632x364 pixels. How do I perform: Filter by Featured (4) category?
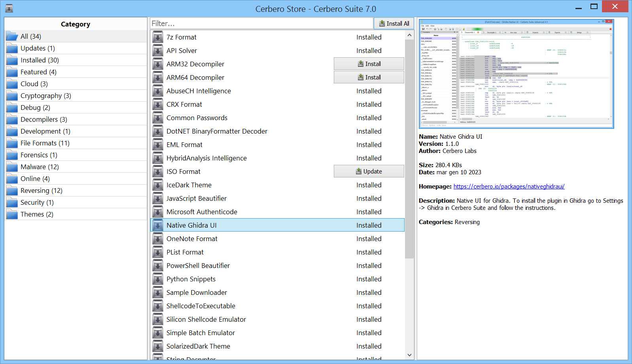pos(76,72)
